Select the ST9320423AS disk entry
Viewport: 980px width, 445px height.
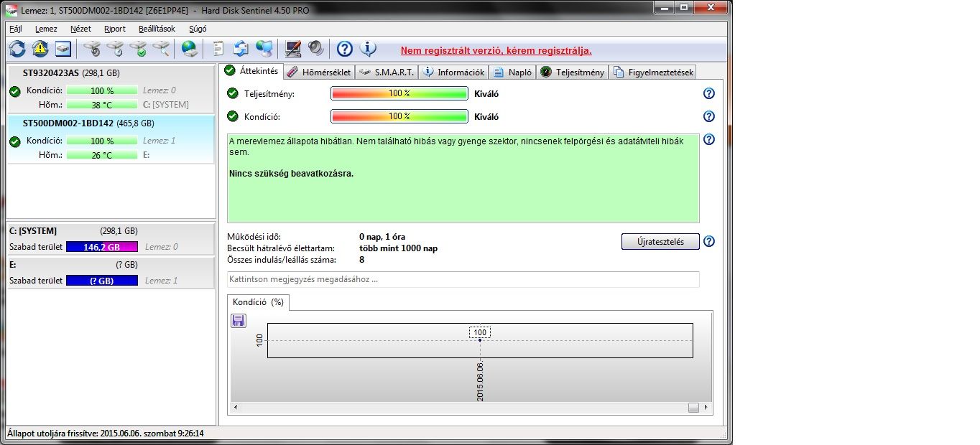click(111, 89)
